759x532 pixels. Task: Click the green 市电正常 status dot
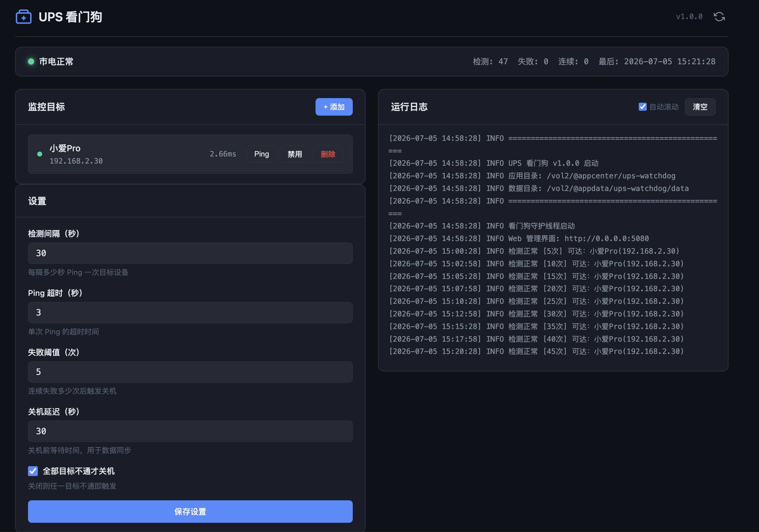[31, 62]
